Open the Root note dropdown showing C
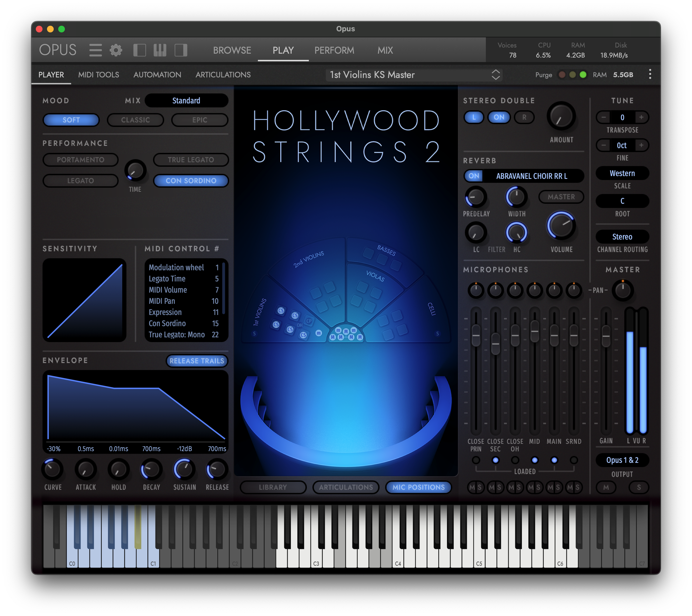 (622, 201)
